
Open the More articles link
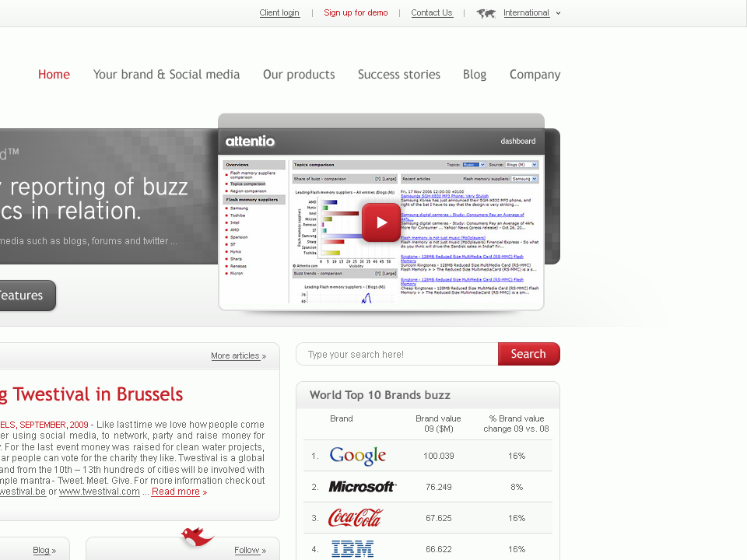pos(237,356)
